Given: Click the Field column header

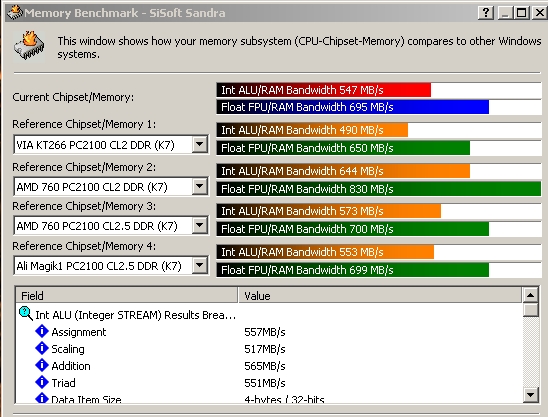Looking at the screenshot, I should [x=127, y=296].
